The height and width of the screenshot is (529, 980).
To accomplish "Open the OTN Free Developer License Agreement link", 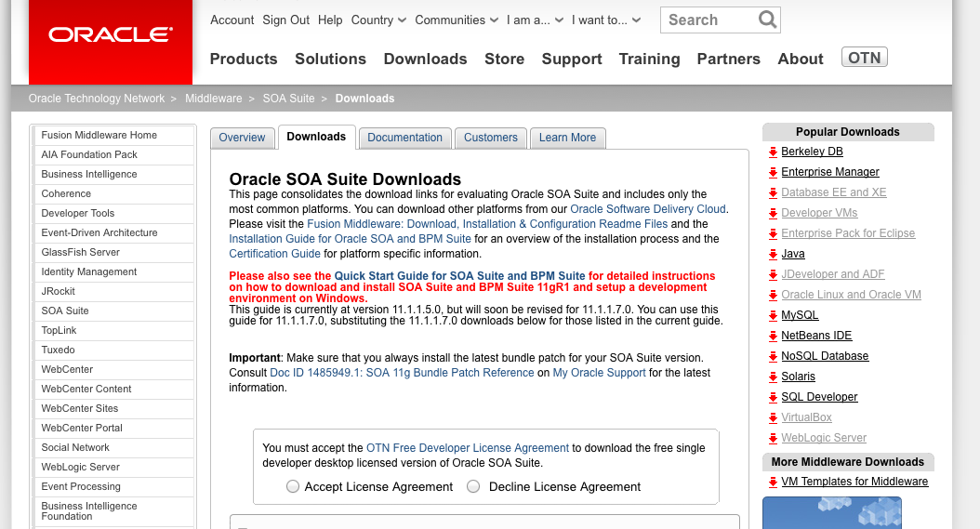I will (x=468, y=448).
